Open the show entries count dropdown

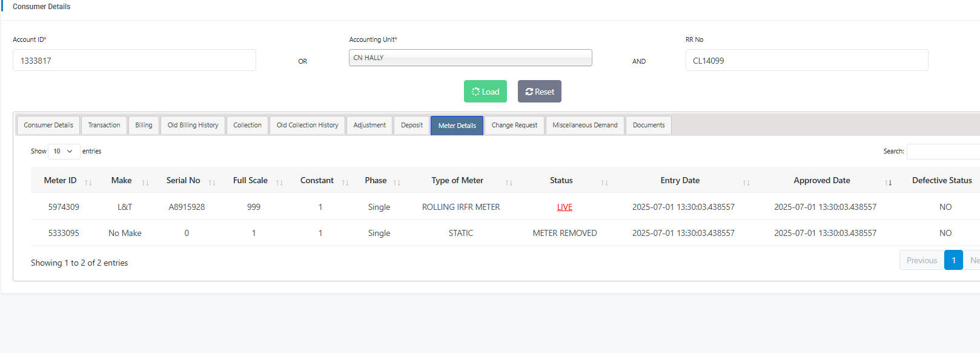pos(64,151)
